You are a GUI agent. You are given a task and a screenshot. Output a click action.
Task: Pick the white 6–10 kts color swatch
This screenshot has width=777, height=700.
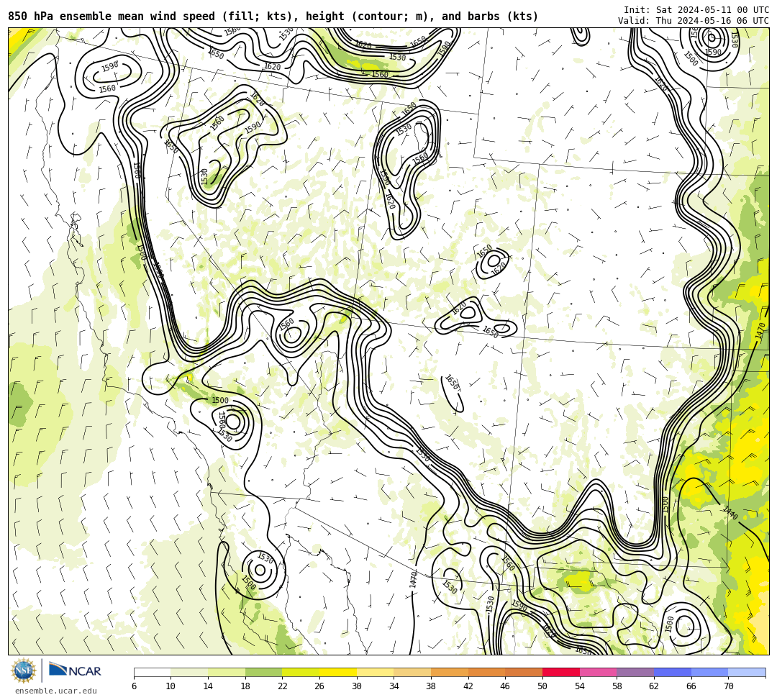coord(152,672)
